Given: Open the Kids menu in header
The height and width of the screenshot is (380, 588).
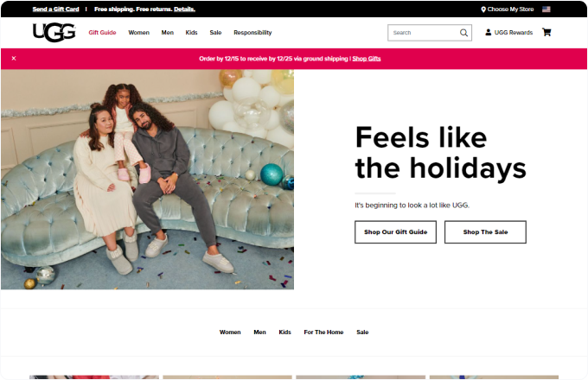Looking at the screenshot, I should click(x=191, y=33).
